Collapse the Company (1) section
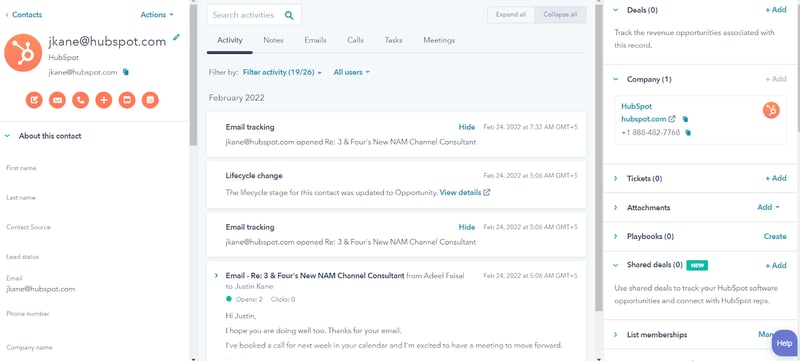Screen dimensions: 800x361 [x=615, y=80]
